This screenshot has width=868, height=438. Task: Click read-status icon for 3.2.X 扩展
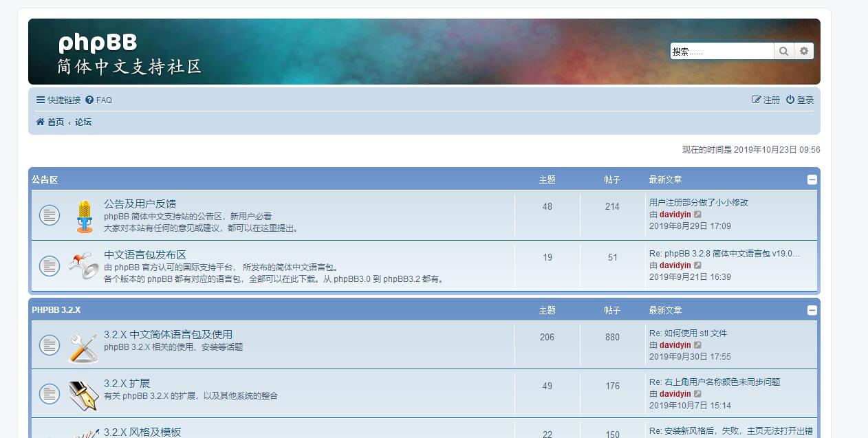tap(50, 394)
